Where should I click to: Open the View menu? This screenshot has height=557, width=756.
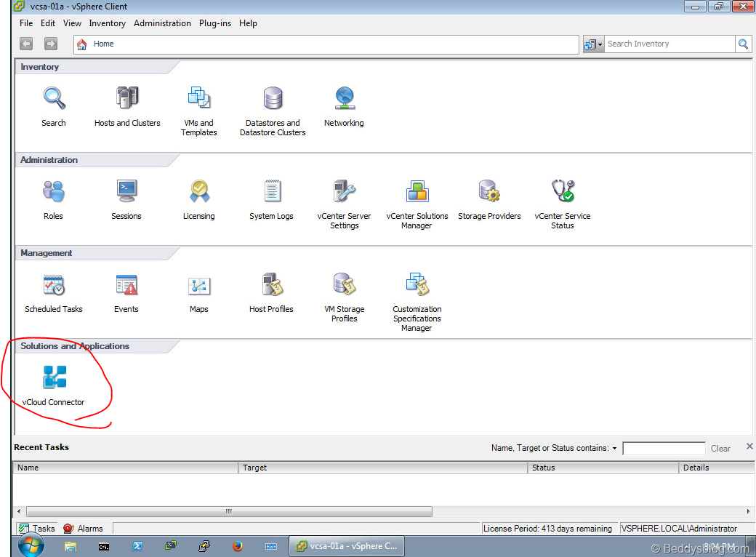[x=72, y=23]
